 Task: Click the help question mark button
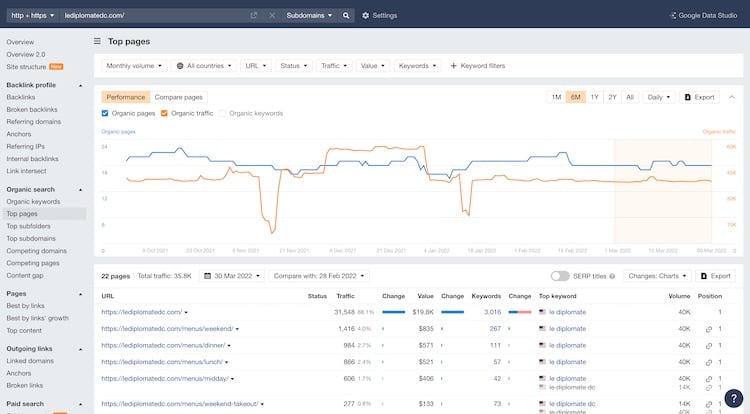pos(733,398)
